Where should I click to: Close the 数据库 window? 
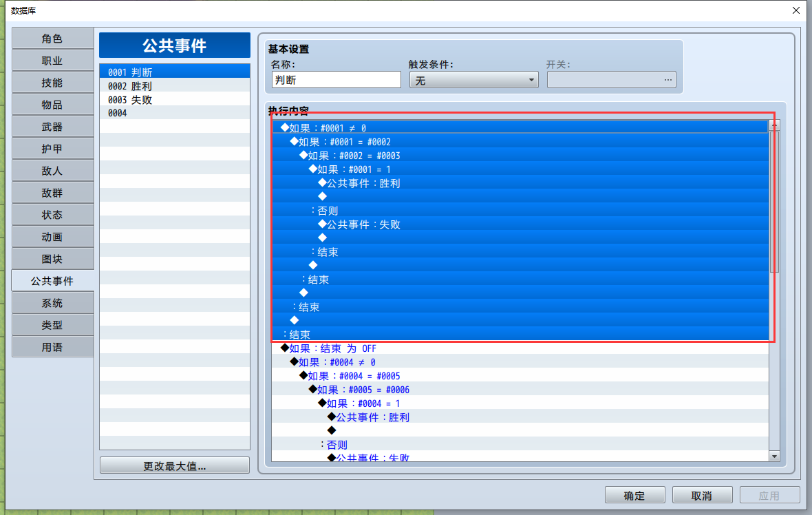pos(796,10)
